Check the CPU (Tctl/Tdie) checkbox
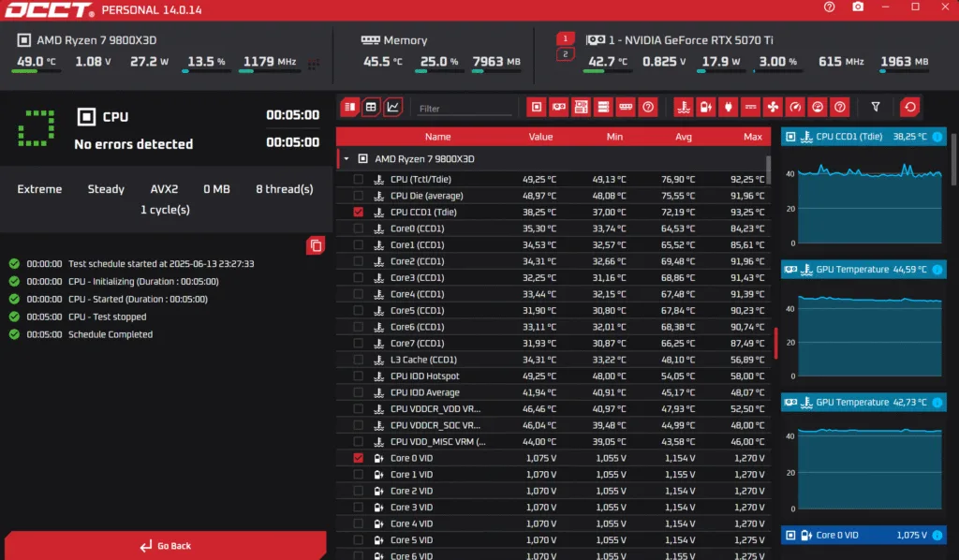 (359, 179)
